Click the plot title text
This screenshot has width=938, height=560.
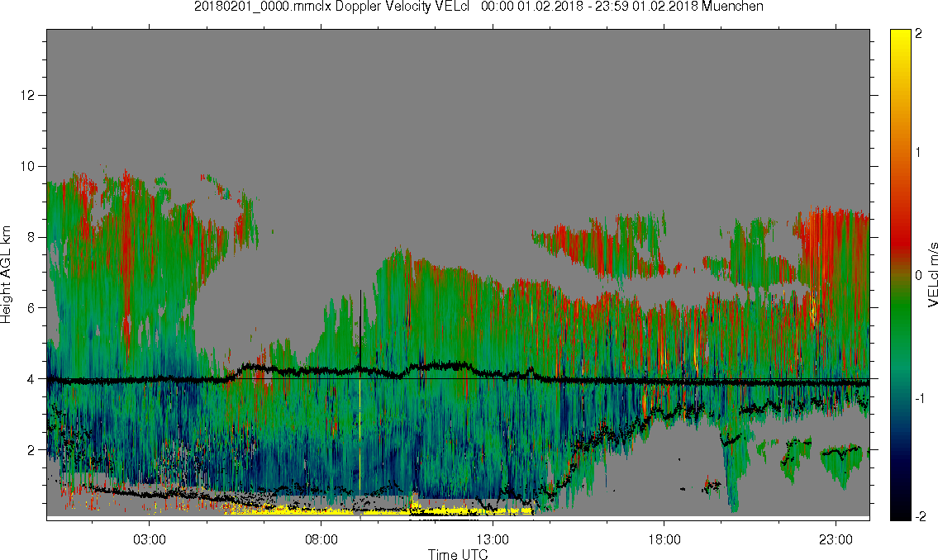coord(479,7)
